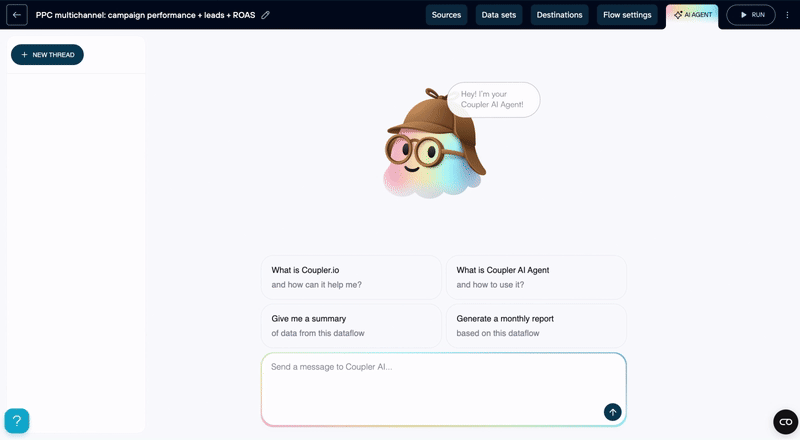Click the pencil icon to rename dataflow

(265, 15)
